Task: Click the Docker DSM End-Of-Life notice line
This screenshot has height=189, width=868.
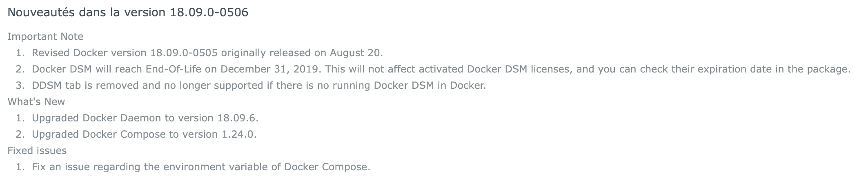Action: point(441,69)
